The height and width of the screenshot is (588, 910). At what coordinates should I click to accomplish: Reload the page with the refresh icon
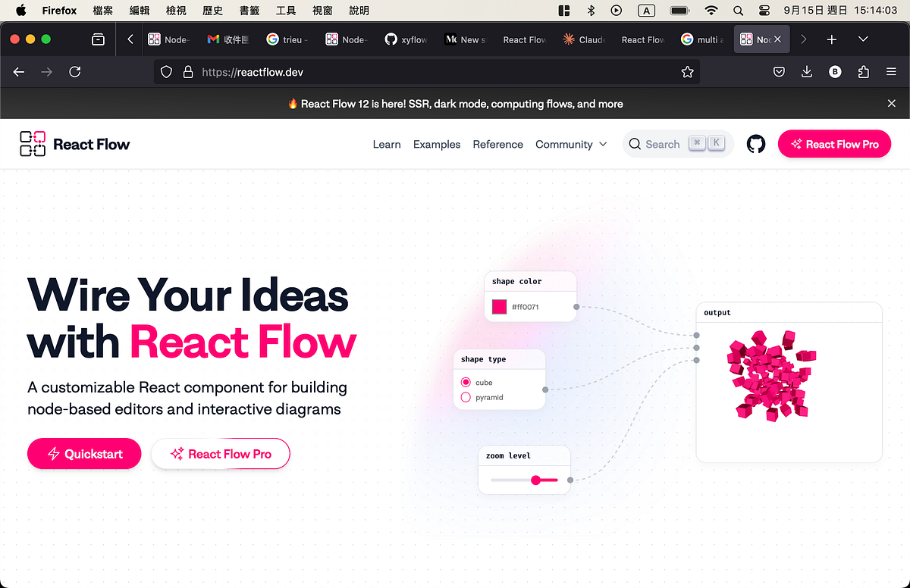tap(74, 71)
